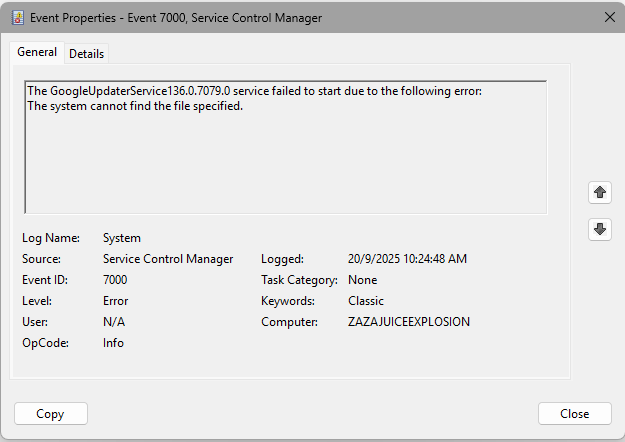Click the Computer name ZAZAJUICEEXPLOSION
Viewport: 625px width, 442px height.
(x=408, y=322)
